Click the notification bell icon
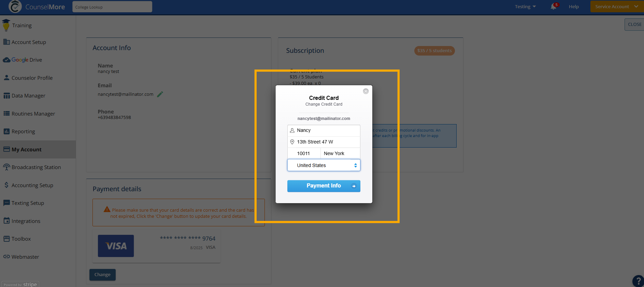 pos(554,6)
